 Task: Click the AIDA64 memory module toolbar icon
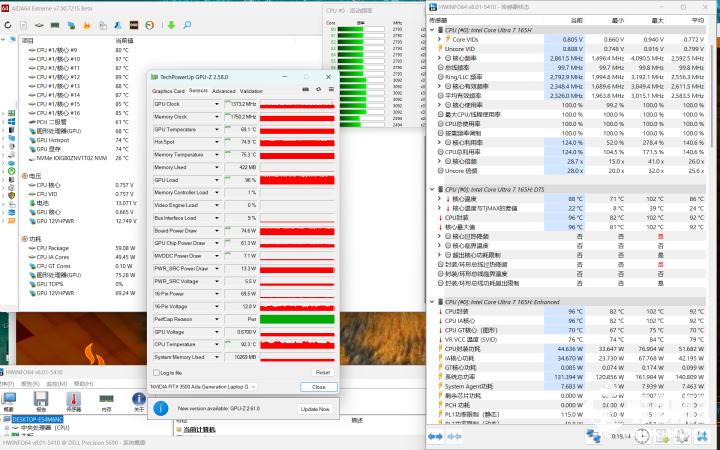pos(55,25)
